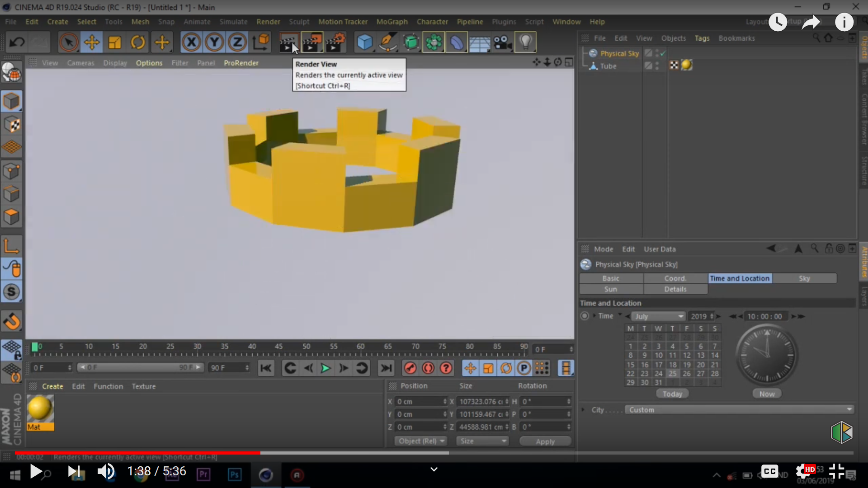
Task: Click Render to Picture Viewer icon
Action: 312,42
